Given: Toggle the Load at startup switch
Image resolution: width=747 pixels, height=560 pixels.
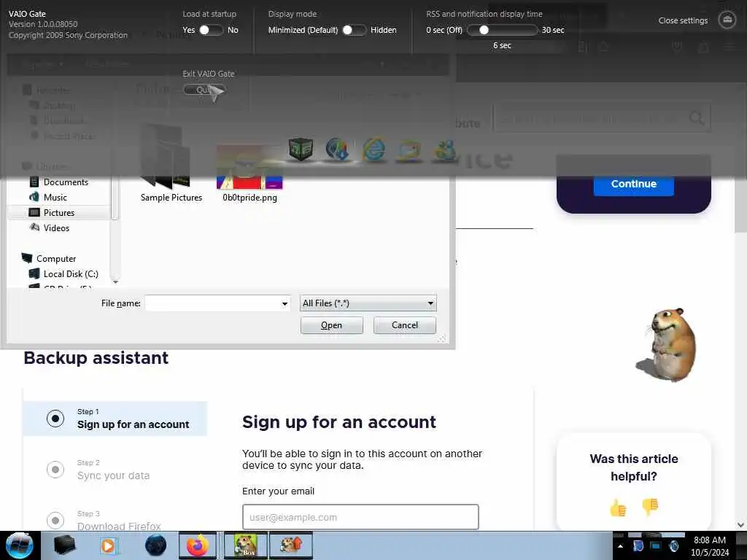Looking at the screenshot, I should [x=210, y=30].
